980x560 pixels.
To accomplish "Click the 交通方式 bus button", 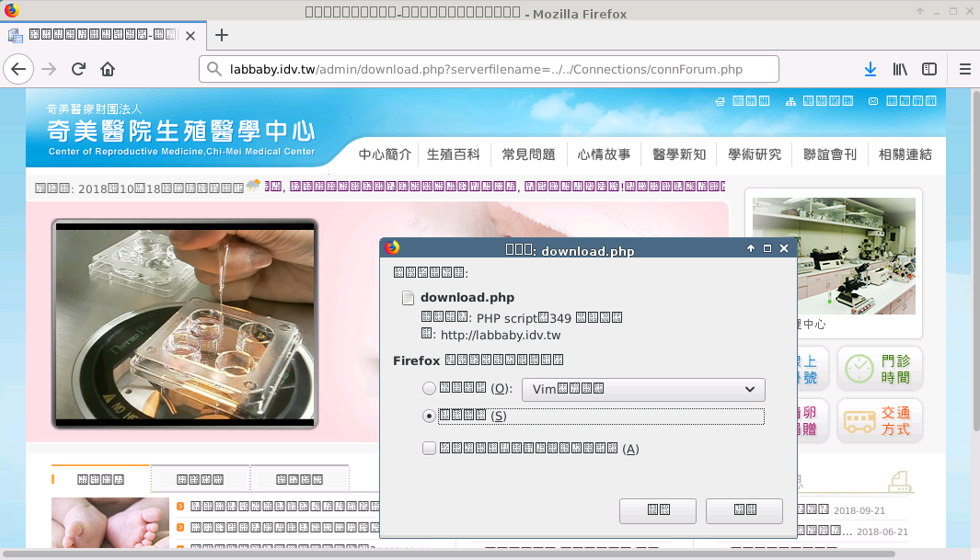I will click(x=880, y=421).
